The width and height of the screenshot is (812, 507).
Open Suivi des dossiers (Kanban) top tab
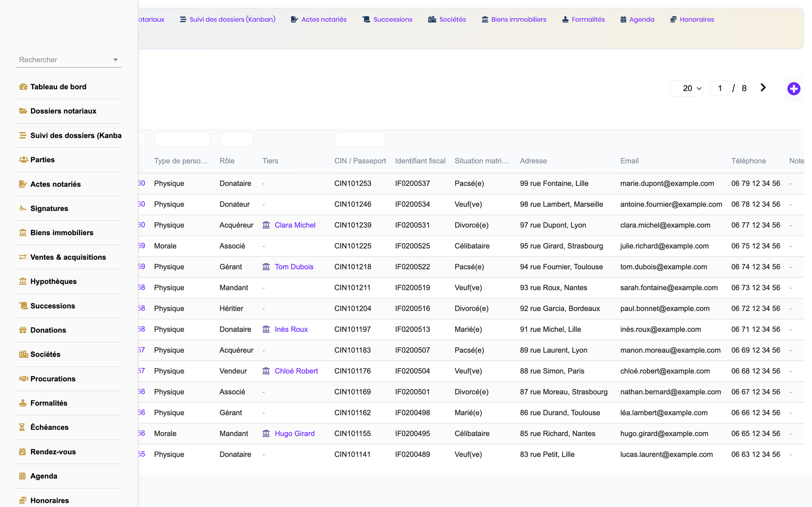[x=228, y=20]
